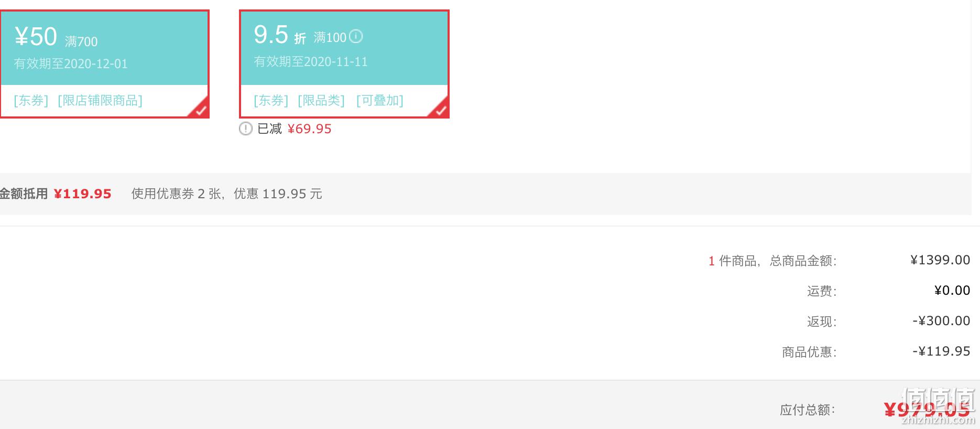
Task: Click the exclamation icon beside 已减
Action: click(246, 128)
